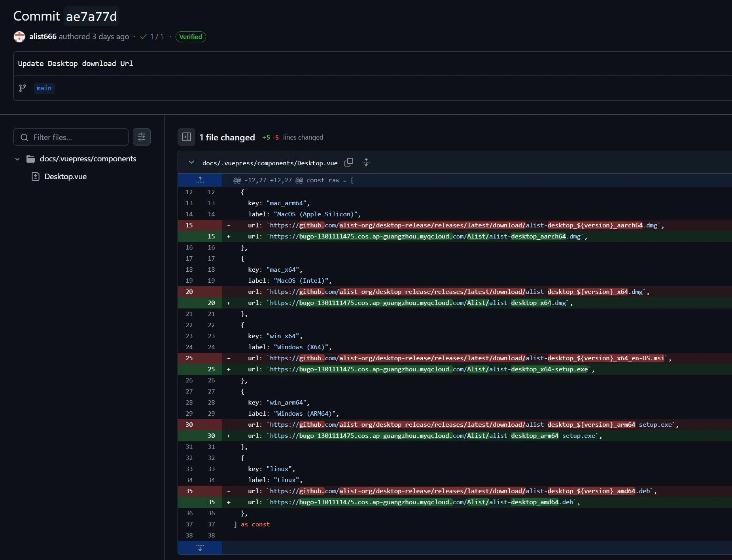
Task: Click the Filter files search field
Action: point(77,137)
